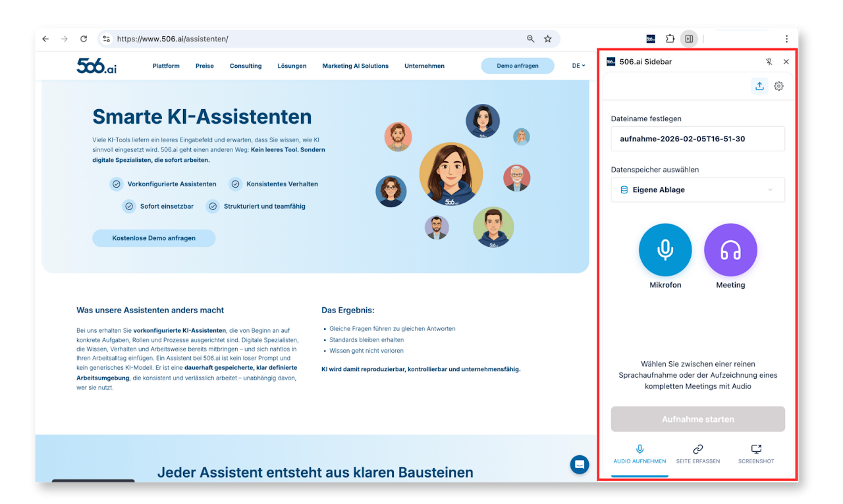
Task: Click Kostenlose Demo anfragen button
Action: click(153, 238)
